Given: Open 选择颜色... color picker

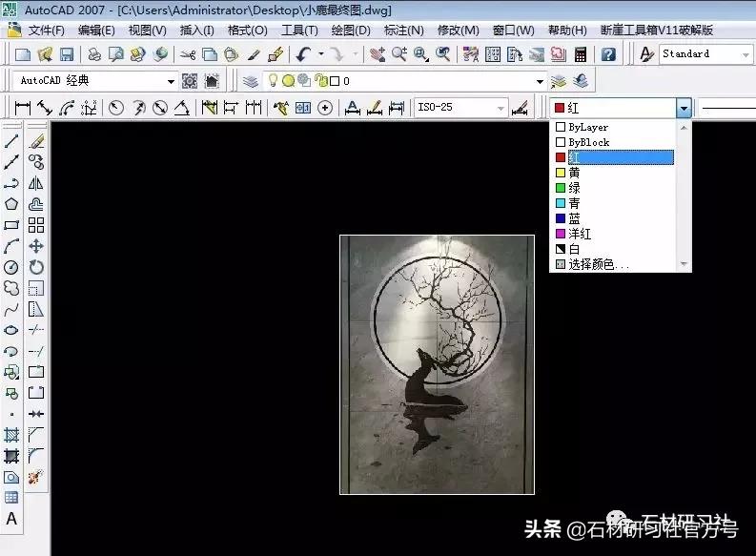Looking at the screenshot, I should (614, 264).
